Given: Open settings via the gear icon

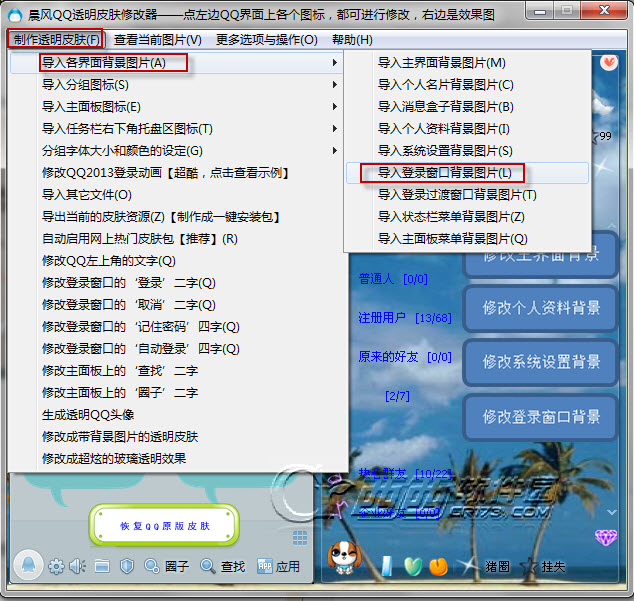Looking at the screenshot, I should coord(56,567).
